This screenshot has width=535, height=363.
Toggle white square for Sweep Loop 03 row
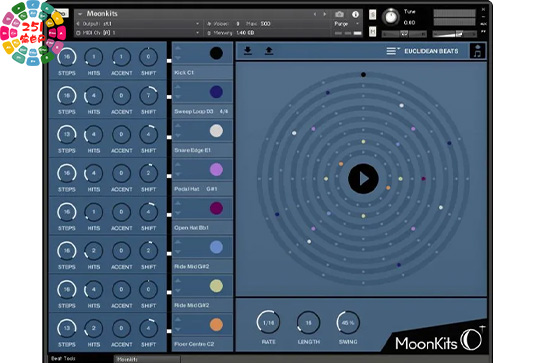(x=169, y=97)
